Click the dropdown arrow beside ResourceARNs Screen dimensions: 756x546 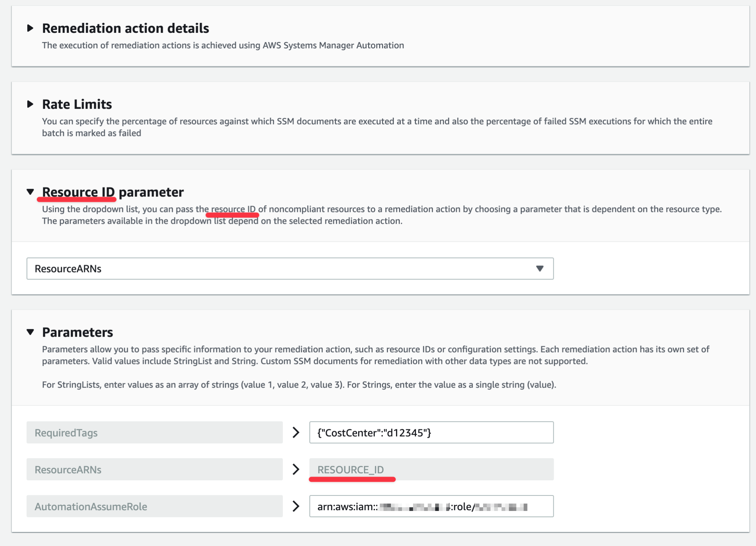pos(540,268)
